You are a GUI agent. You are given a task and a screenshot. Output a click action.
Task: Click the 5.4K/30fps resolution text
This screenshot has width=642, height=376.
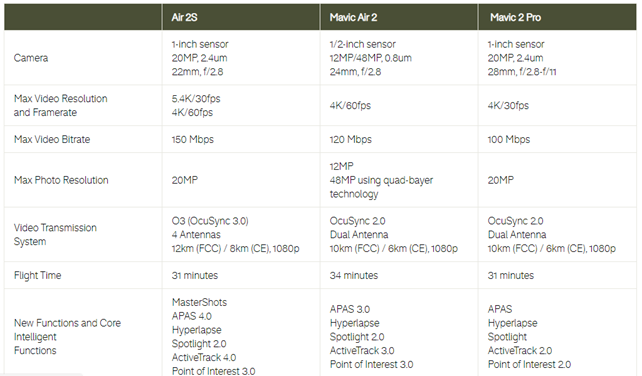196,99
